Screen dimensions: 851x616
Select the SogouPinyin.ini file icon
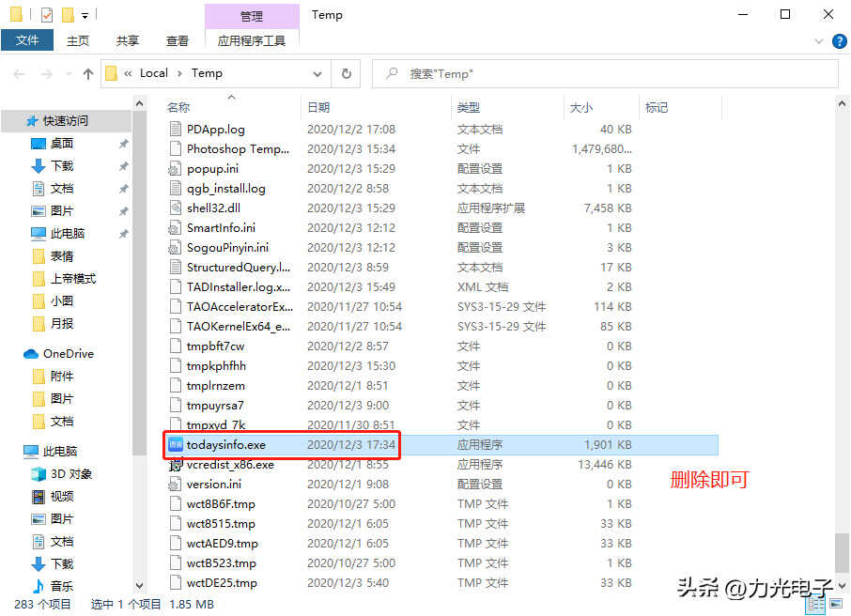(x=176, y=248)
